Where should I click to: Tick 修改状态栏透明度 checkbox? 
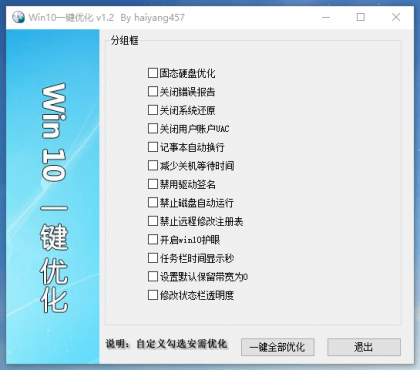(153, 295)
